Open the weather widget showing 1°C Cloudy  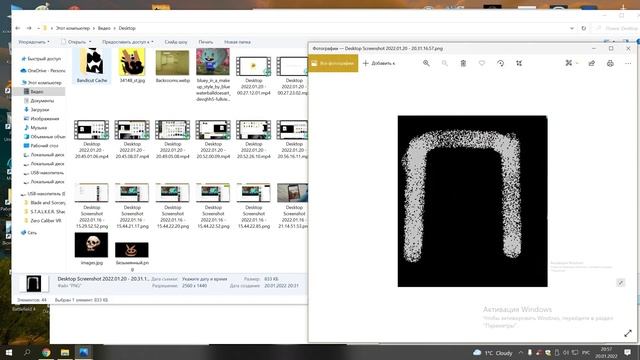(x=492, y=353)
